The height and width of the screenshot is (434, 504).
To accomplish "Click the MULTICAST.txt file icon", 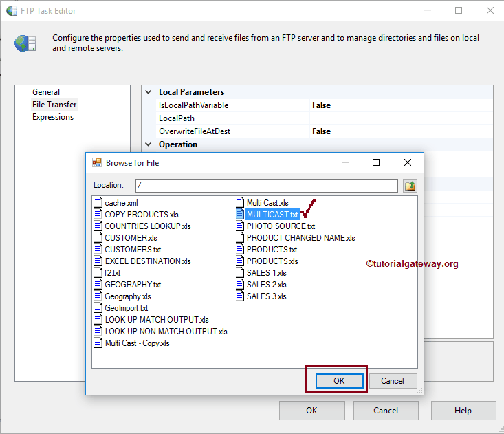I will [x=240, y=214].
